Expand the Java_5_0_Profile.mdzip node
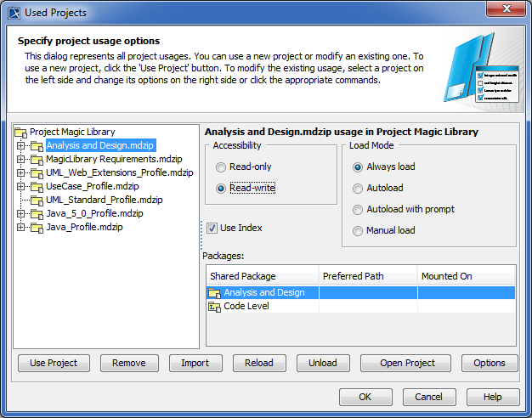 [20, 213]
